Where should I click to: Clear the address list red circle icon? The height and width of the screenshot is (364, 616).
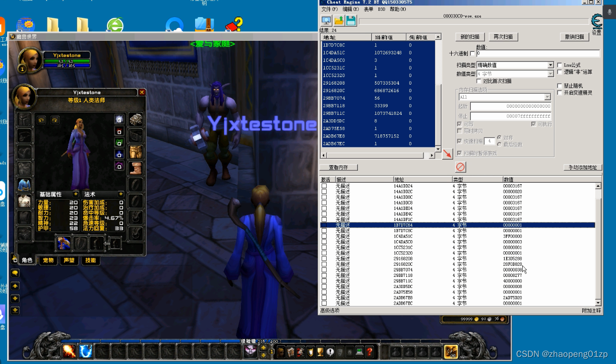[x=460, y=167]
